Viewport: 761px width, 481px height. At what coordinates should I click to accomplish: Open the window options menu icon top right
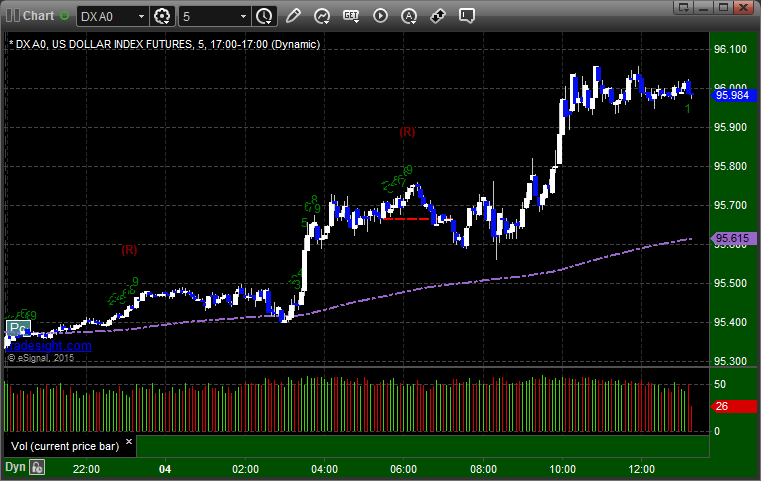point(684,7)
